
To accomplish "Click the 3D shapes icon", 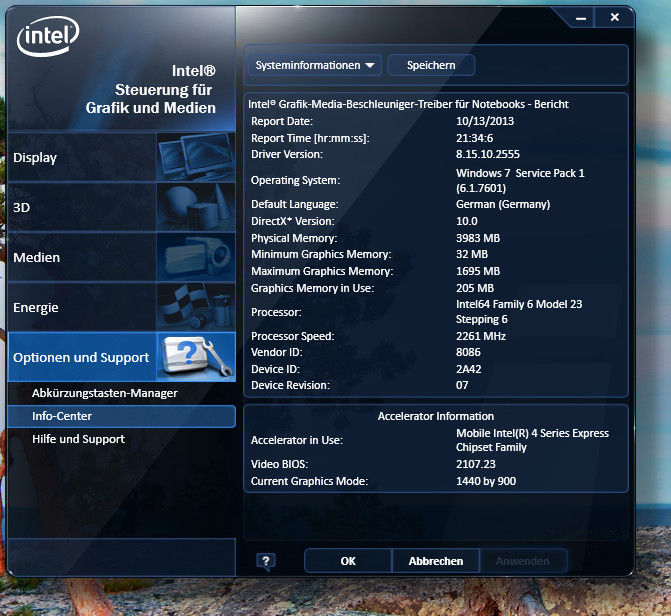I will pos(196,207).
